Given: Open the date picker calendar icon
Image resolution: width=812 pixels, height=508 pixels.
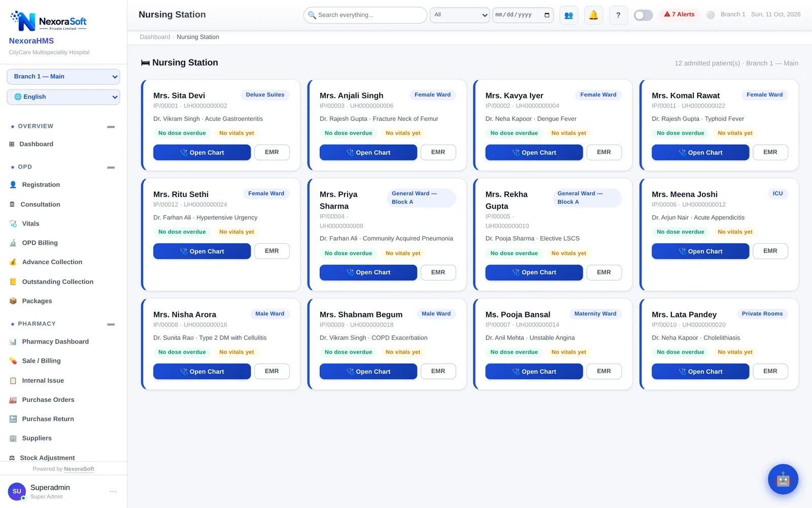Looking at the screenshot, I should [x=547, y=15].
